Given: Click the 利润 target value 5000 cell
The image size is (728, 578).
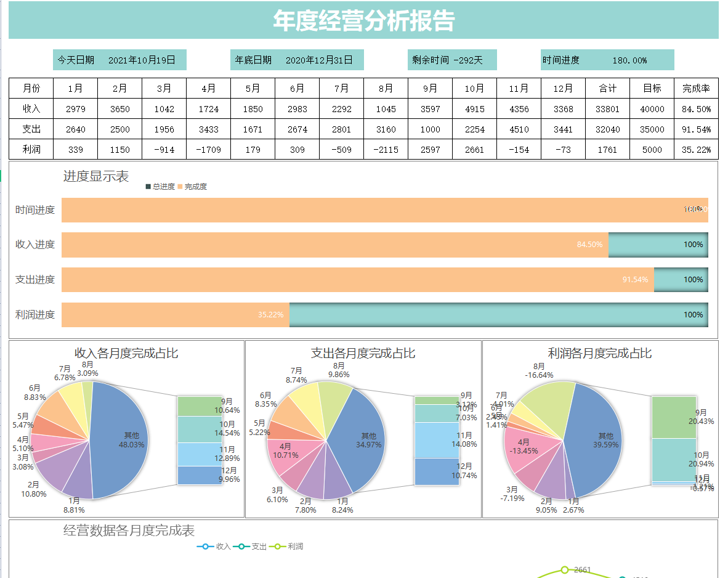Looking at the screenshot, I should pyautogui.click(x=651, y=149).
